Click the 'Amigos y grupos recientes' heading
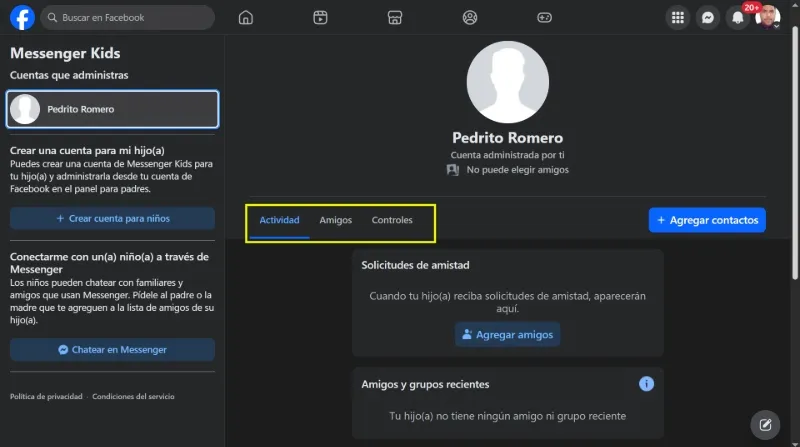Image resolution: width=800 pixels, height=447 pixels. (425, 384)
